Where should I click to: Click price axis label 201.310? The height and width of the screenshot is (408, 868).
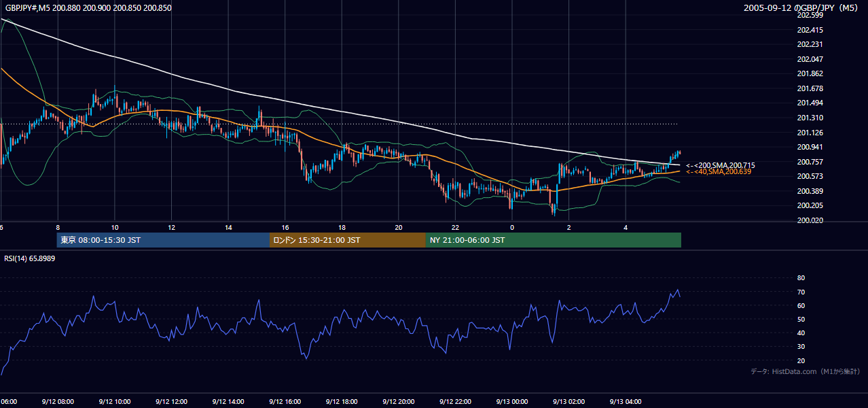(x=810, y=118)
